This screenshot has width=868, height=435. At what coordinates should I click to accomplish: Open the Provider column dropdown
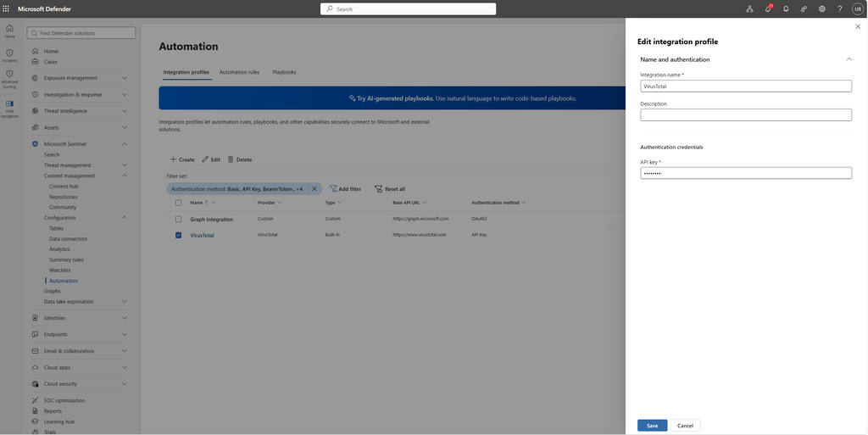[x=280, y=203]
